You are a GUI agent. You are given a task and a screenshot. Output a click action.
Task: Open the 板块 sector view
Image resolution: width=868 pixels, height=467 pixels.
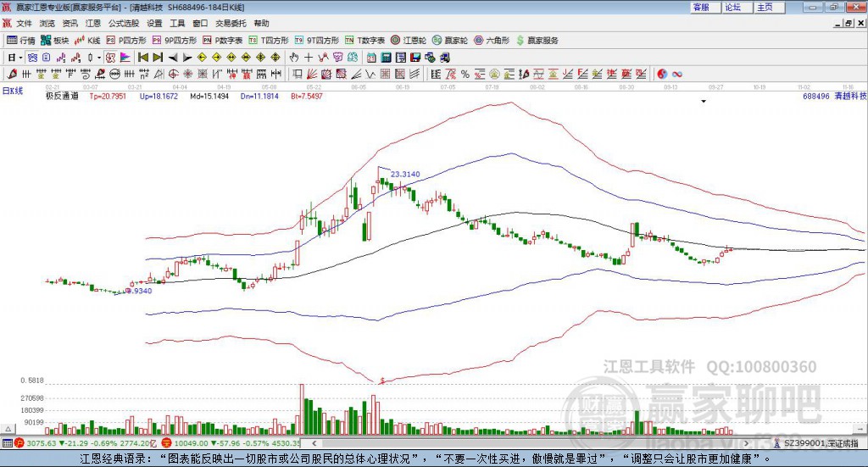click(x=55, y=41)
